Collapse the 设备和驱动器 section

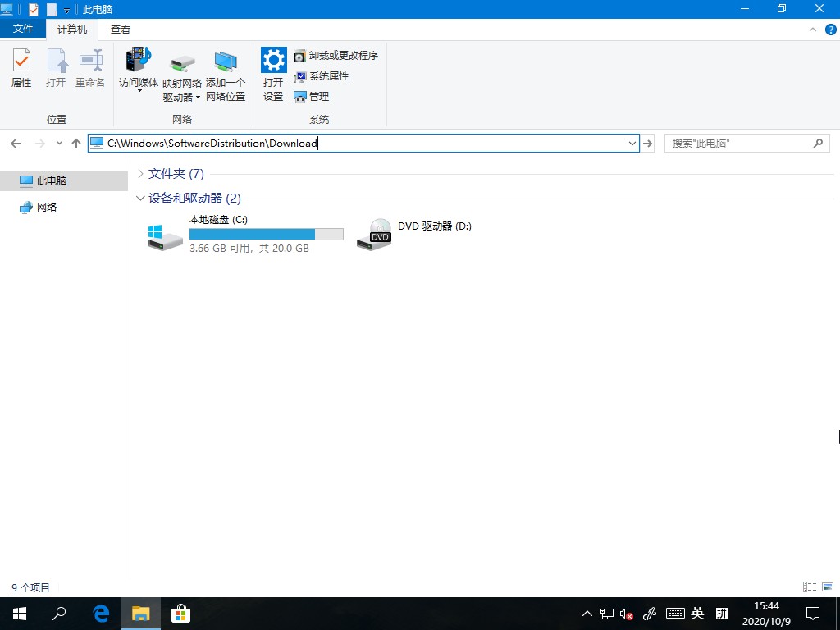tap(140, 198)
